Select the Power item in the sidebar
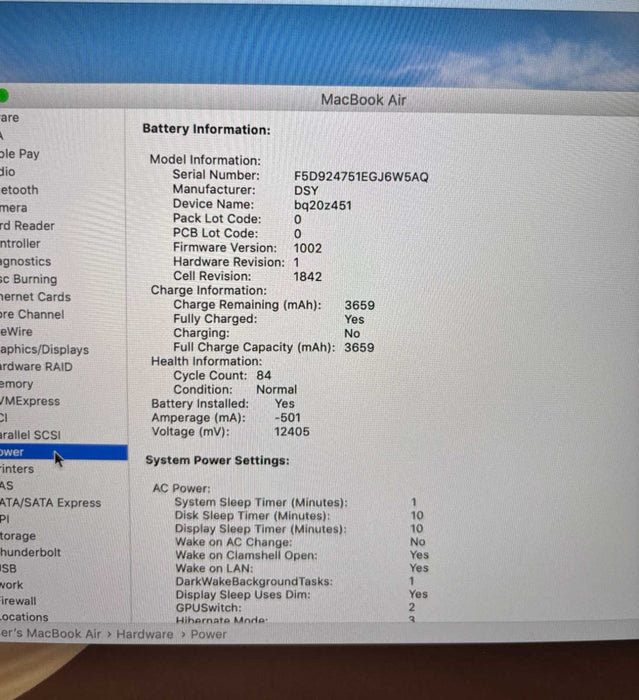The width and height of the screenshot is (639, 700). pyautogui.click(x=63, y=452)
